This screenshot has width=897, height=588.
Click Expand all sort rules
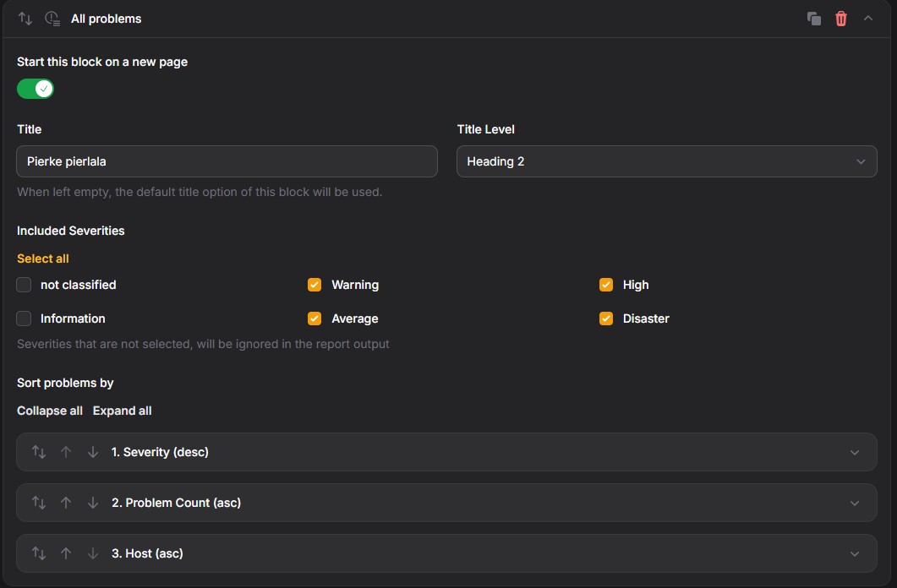tap(122, 411)
